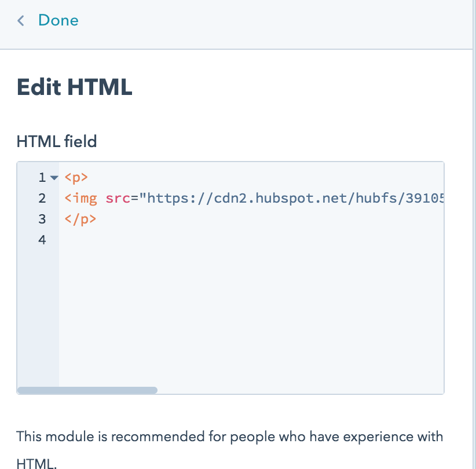The width and height of the screenshot is (476, 469).
Task: Click the closing </p> tag on line 3
Action: pos(80,219)
